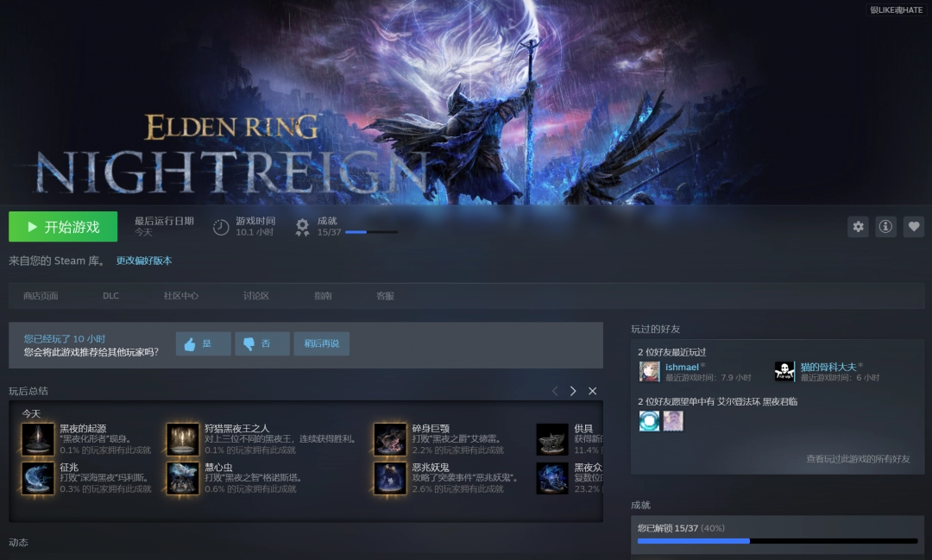
Task: Click the 黑夜众 achievement icon
Action: (552, 478)
